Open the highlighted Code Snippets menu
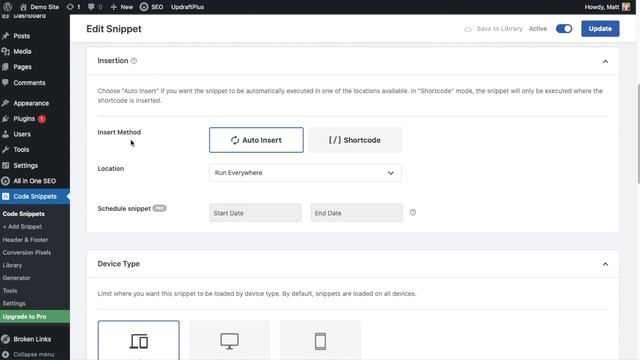This screenshot has width=640, height=360. click(35, 196)
